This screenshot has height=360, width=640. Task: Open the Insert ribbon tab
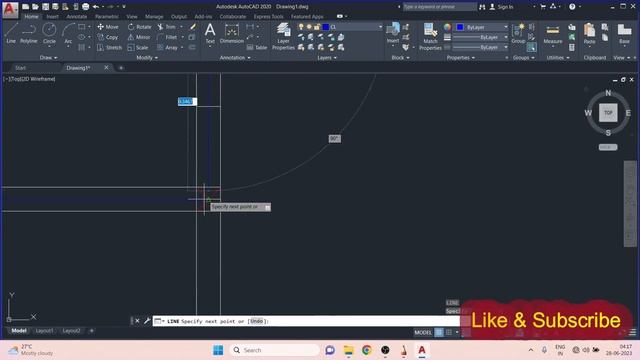[x=52, y=17]
